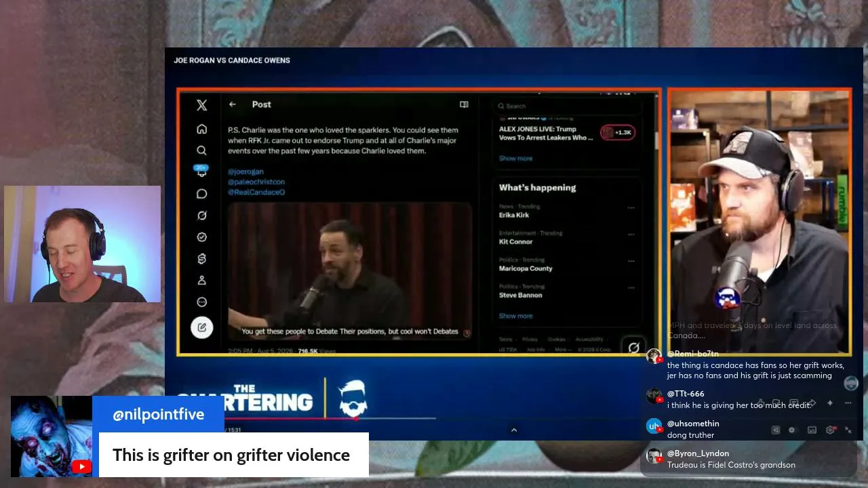Select the Maricopa County trending topic

tap(526, 268)
